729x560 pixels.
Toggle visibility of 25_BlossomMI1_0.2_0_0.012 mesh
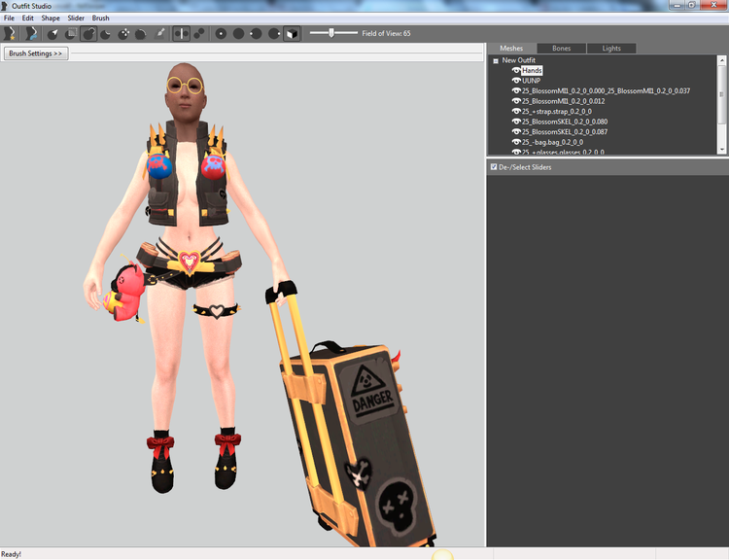pyautogui.click(x=516, y=101)
